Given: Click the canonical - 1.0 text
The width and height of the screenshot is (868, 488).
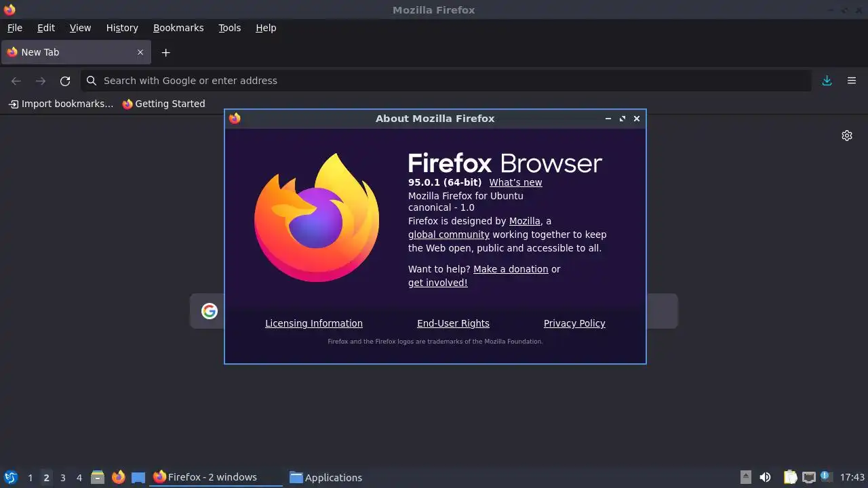Looking at the screenshot, I should click(x=441, y=207).
